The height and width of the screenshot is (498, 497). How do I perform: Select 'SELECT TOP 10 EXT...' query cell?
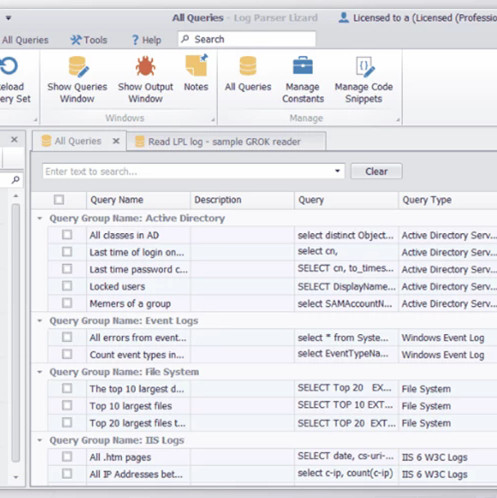click(345, 405)
